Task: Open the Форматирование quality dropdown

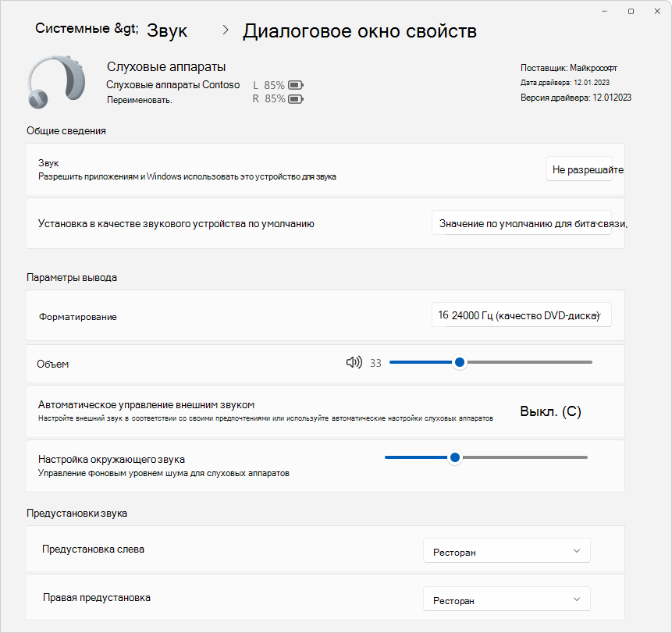Action: click(521, 315)
